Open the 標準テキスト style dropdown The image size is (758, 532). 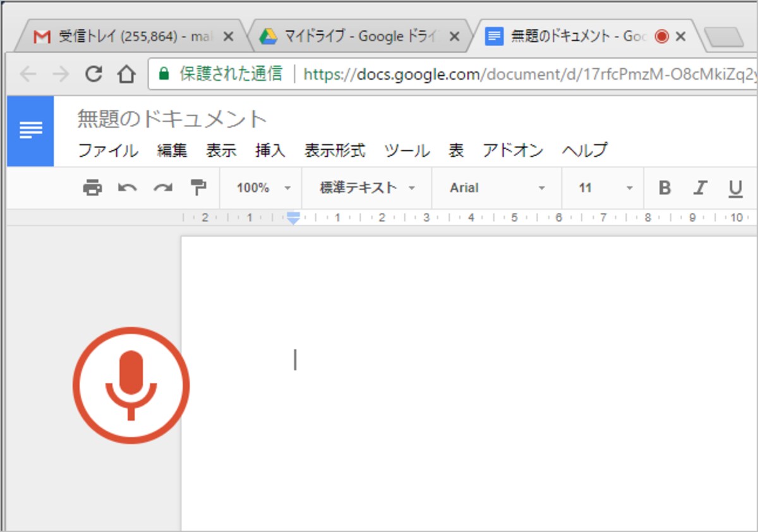tap(368, 188)
